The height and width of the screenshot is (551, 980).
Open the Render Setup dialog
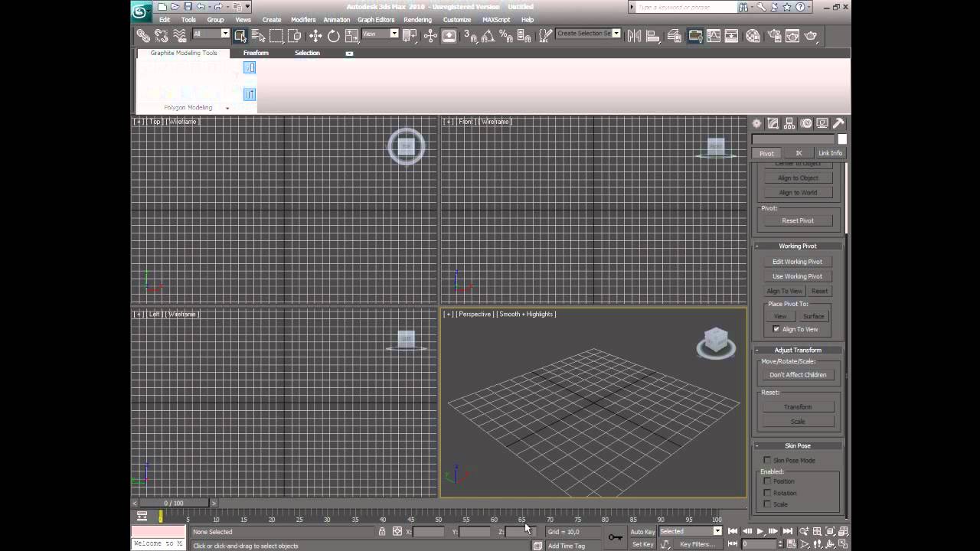pos(774,35)
